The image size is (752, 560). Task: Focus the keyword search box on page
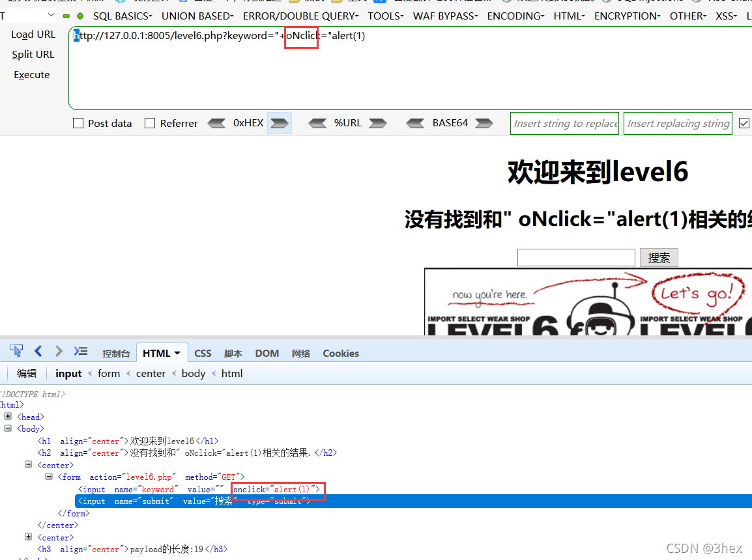(576, 258)
